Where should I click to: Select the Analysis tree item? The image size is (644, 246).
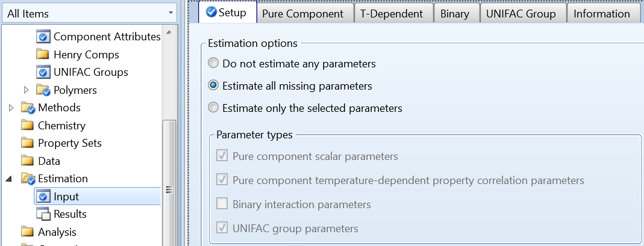tap(57, 232)
